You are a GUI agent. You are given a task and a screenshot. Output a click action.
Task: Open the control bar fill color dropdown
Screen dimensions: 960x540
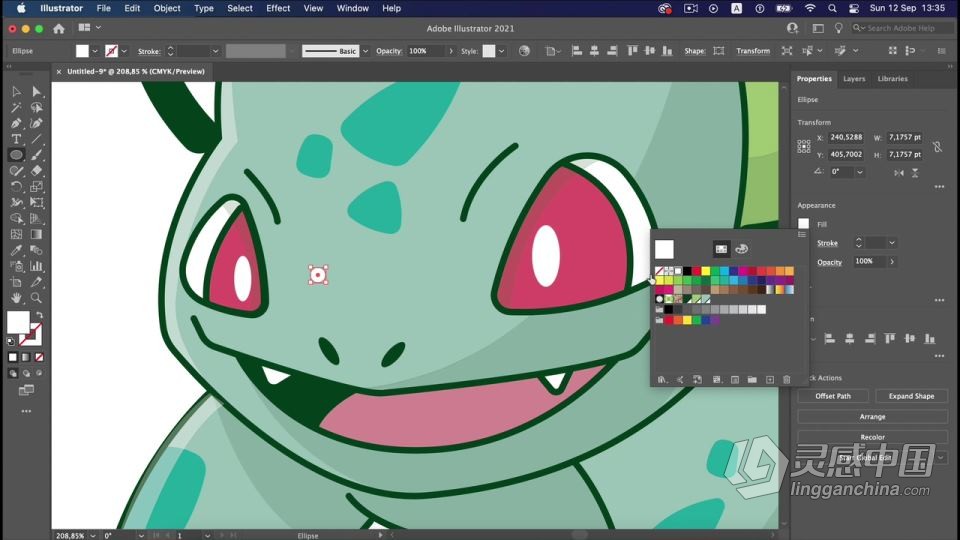coord(94,51)
